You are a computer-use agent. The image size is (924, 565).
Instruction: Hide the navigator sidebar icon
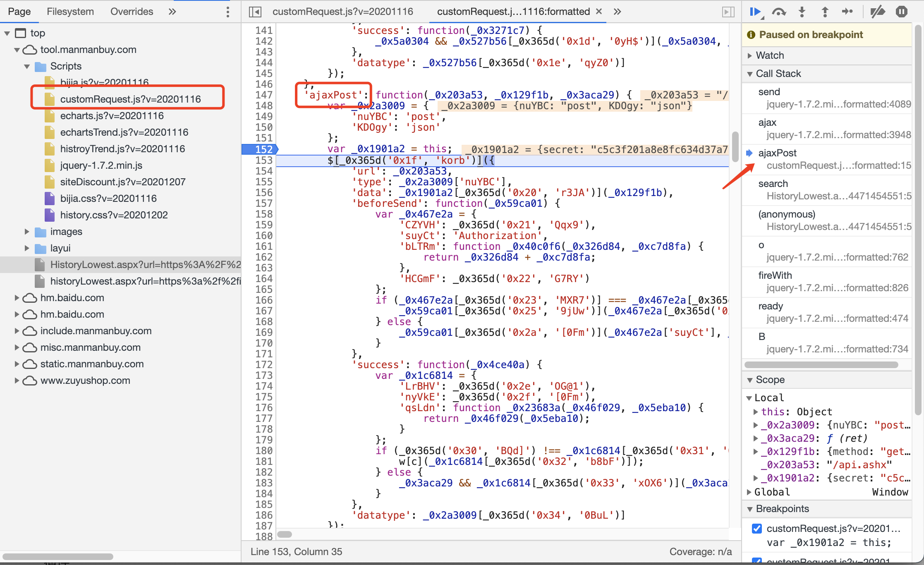(x=255, y=12)
